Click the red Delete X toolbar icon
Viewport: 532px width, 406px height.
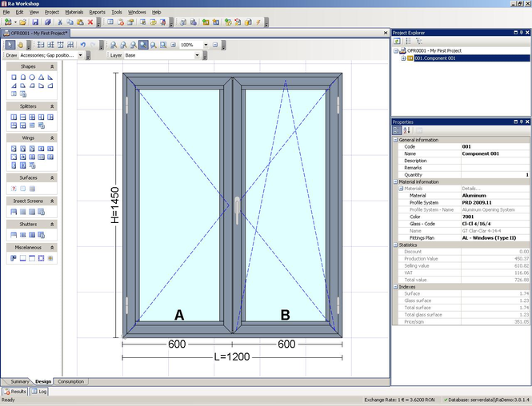[x=90, y=22]
